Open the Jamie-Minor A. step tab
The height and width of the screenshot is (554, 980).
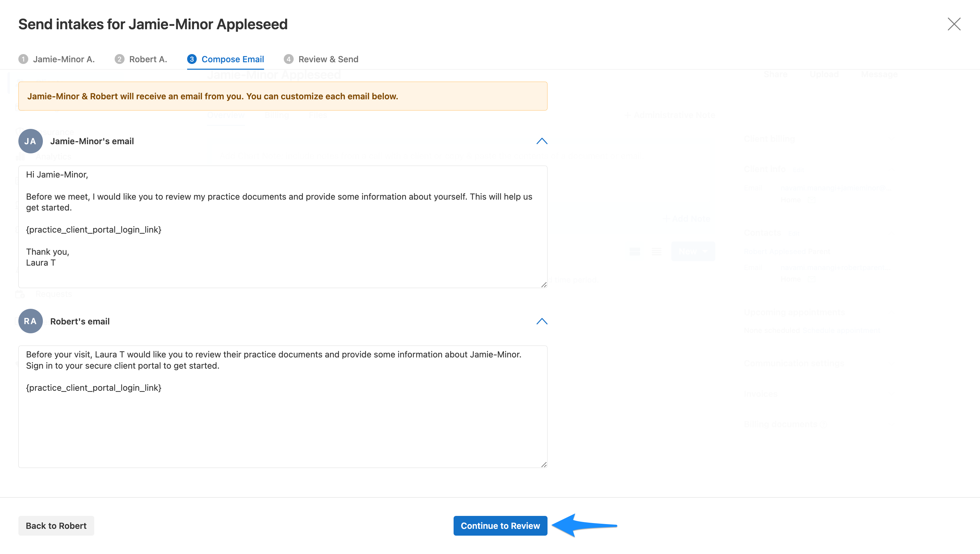click(56, 59)
